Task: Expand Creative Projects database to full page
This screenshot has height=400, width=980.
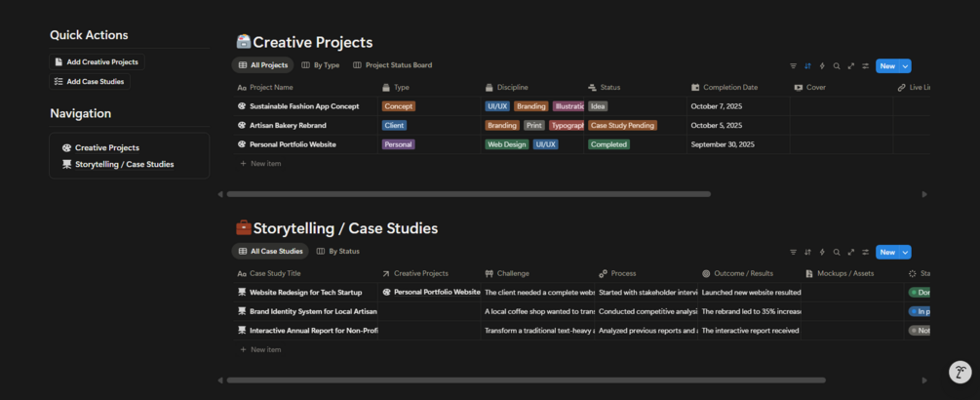Action: (851, 66)
